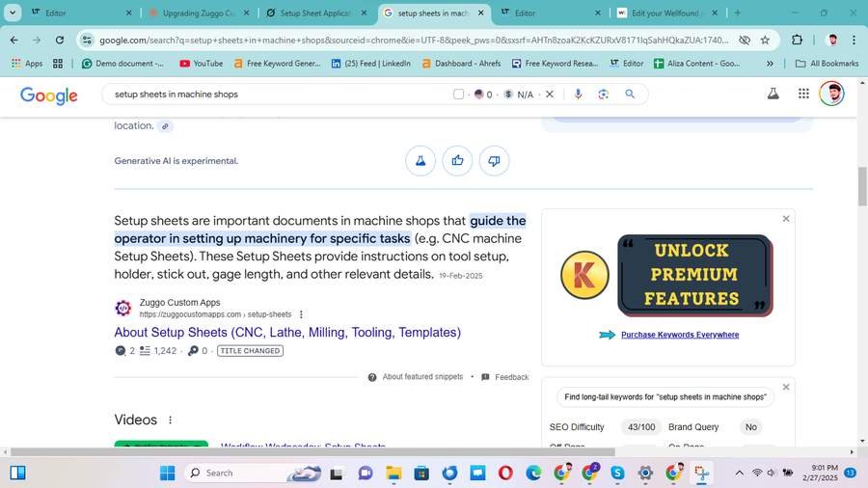Open the Aliza Content - Goo... bookmark
Image resolution: width=868 pixels, height=488 pixels.
[697, 64]
